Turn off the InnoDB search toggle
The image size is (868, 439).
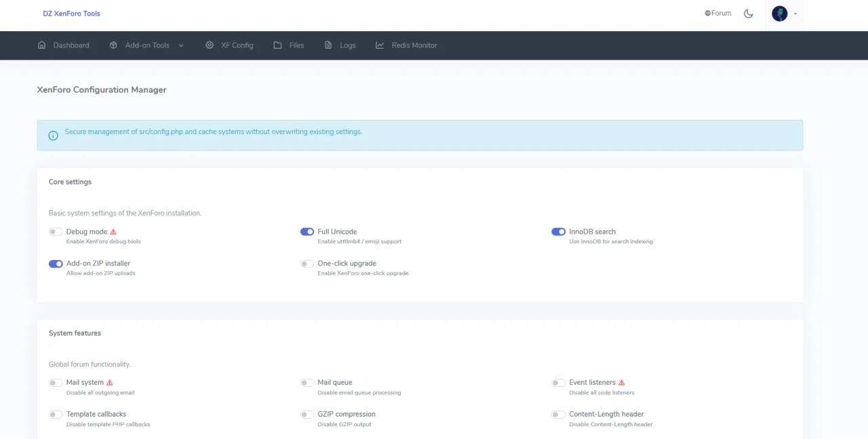[x=558, y=232]
